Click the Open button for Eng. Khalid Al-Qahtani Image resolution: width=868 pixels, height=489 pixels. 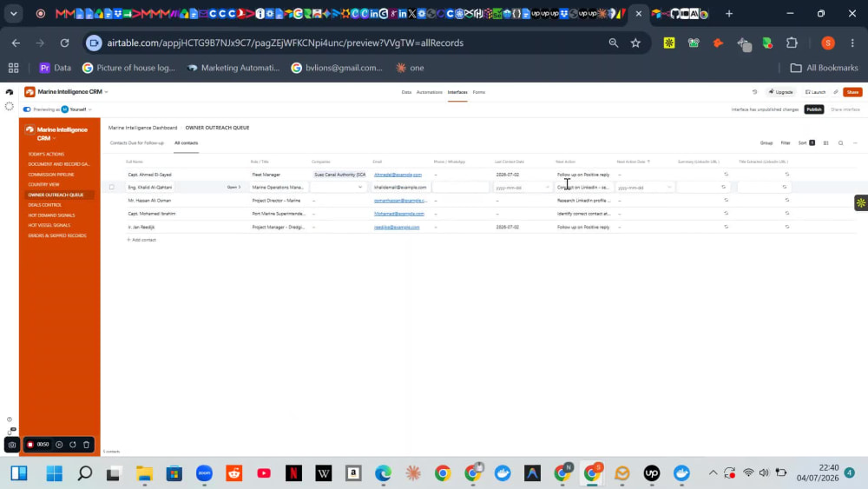(233, 188)
